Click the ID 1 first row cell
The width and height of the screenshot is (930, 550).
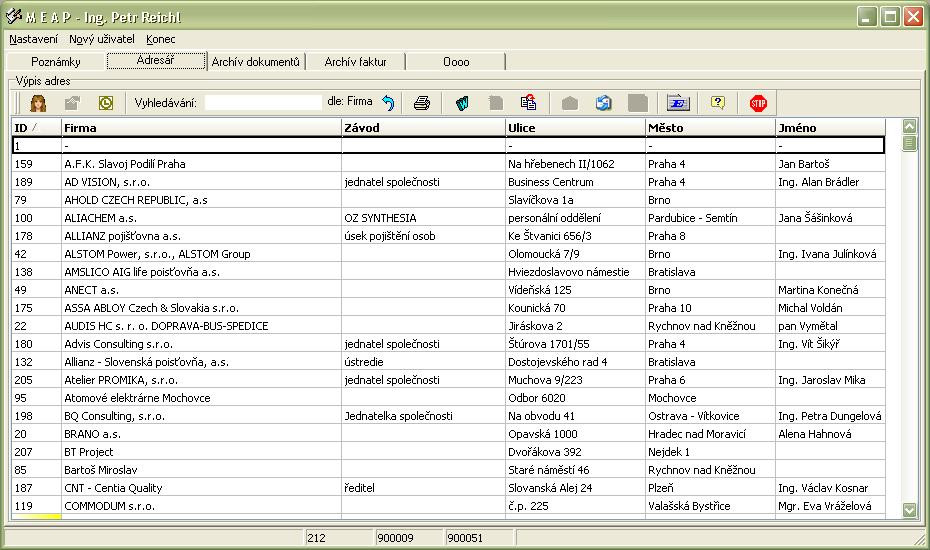coord(36,145)
